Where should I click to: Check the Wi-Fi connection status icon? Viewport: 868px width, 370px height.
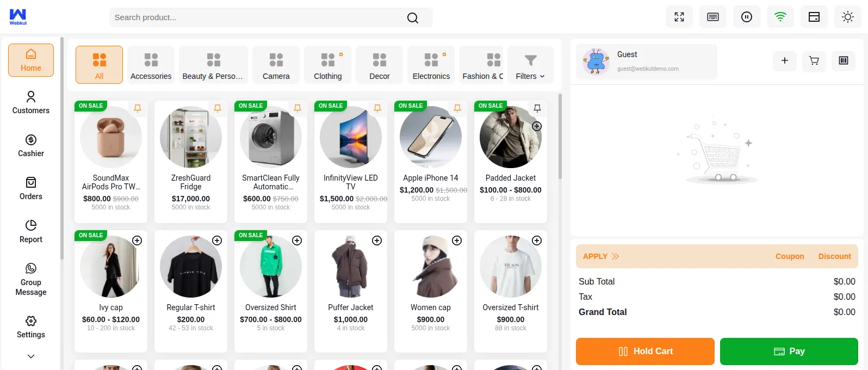point(780,17)
